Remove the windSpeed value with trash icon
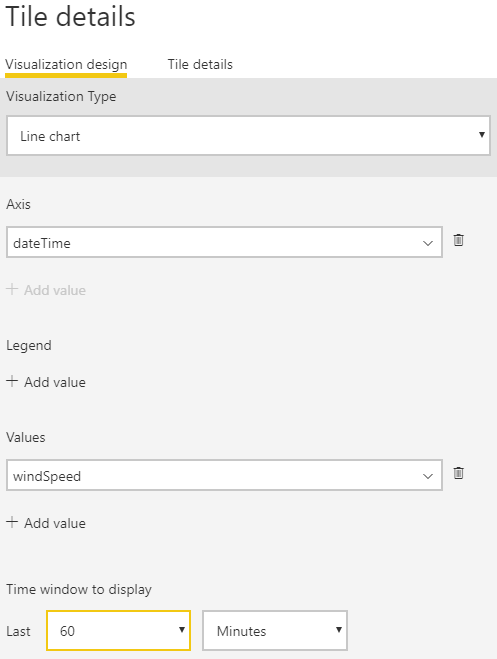 coord(458,473)
